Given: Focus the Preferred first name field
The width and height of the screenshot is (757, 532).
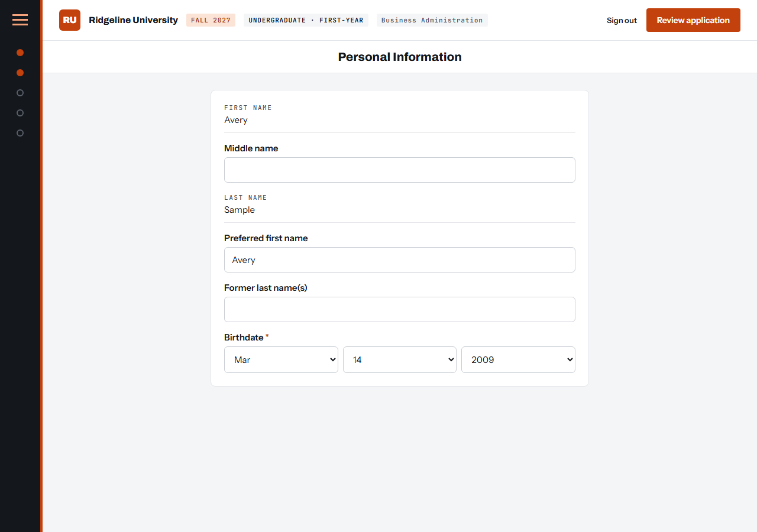Looking at the screenshot, I should click(x=400, y=259).
